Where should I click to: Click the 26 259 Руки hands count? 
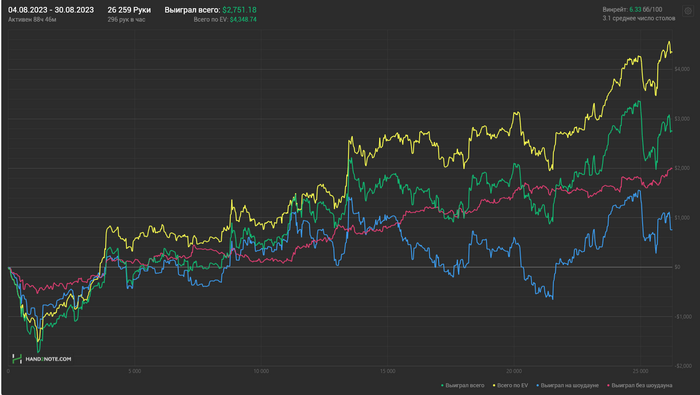coord(129,10)
